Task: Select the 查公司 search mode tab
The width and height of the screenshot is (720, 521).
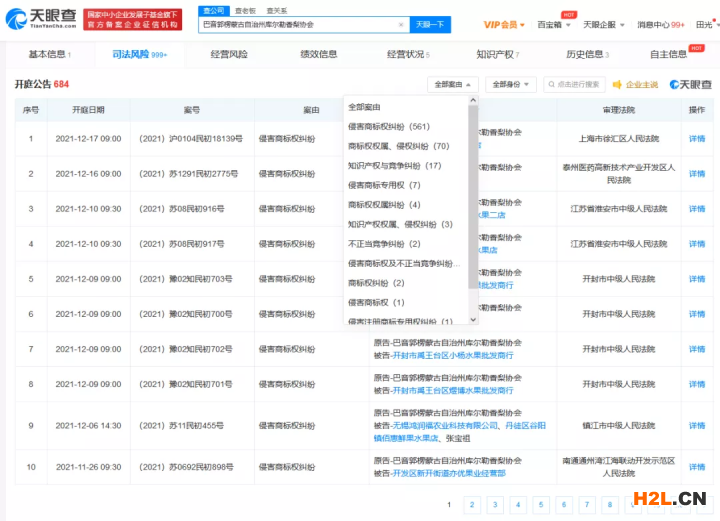Action: pyautogui.click(x=214, y=11)
